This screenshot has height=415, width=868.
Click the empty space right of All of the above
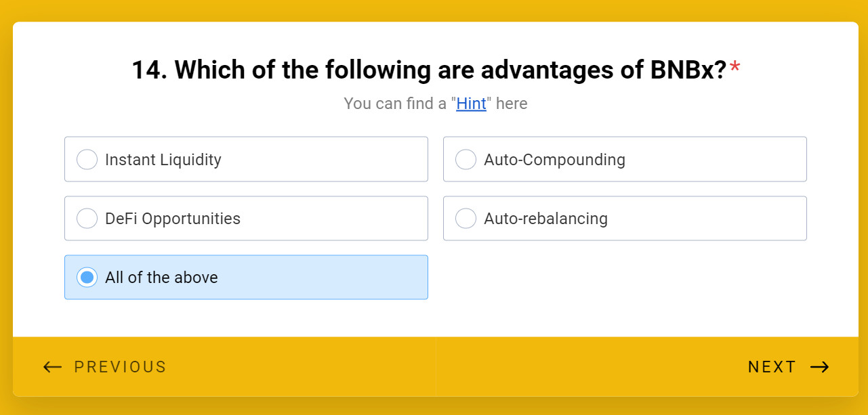click(623, 278)
